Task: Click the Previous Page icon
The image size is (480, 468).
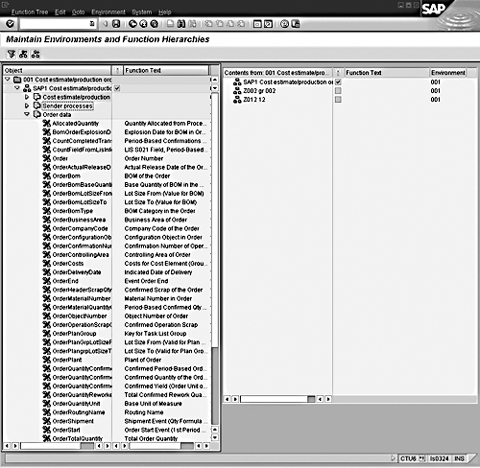Action: point(219,24)
